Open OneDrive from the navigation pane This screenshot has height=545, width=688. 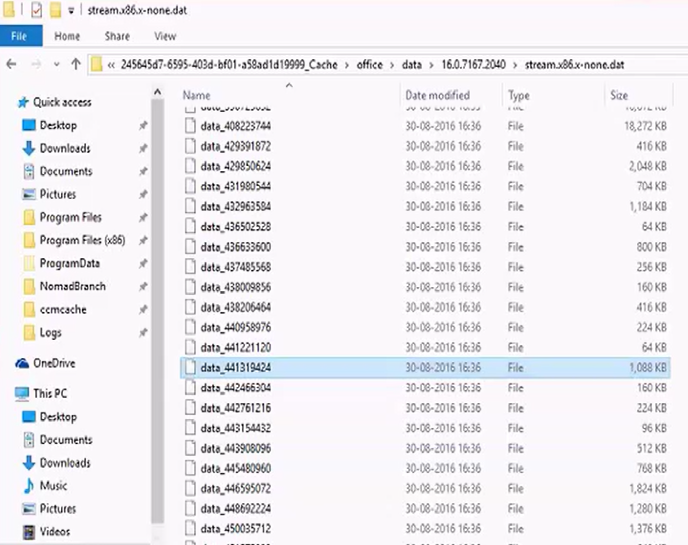click(x=53, y=363)
